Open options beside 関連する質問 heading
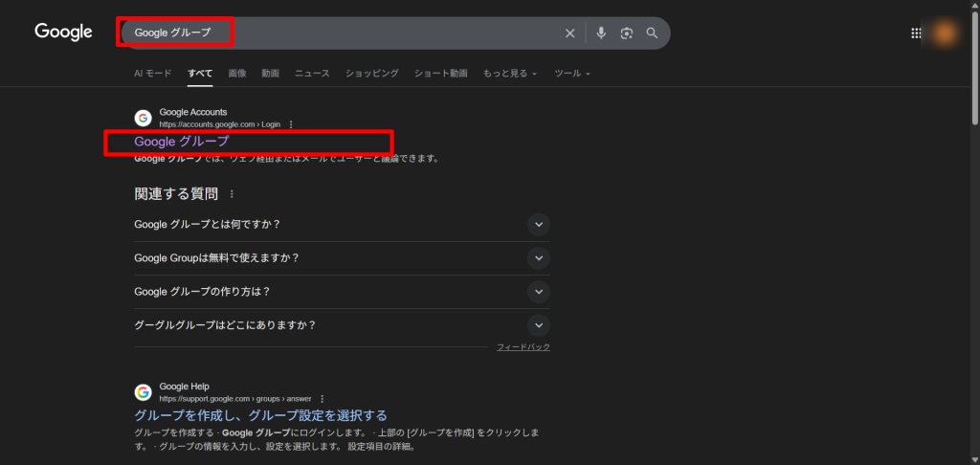This screenshot has width=980, height=465. 232,194
